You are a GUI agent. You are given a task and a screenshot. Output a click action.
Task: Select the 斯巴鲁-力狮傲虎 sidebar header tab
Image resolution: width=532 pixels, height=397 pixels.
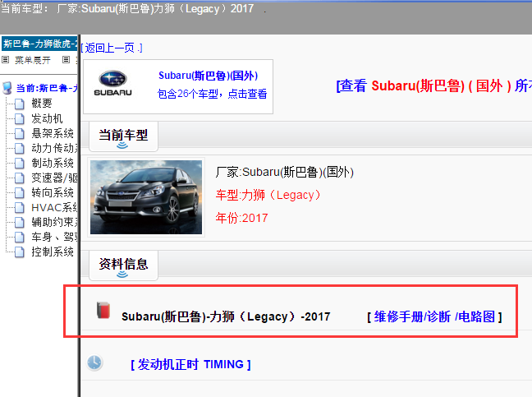click(39, 44)
